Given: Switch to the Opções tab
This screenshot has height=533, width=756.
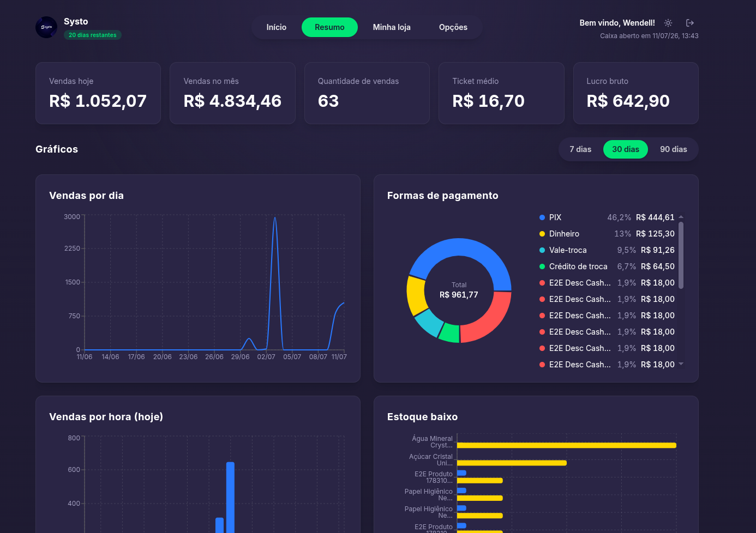Looking at the screenshot, I should (x=453, y=27).
